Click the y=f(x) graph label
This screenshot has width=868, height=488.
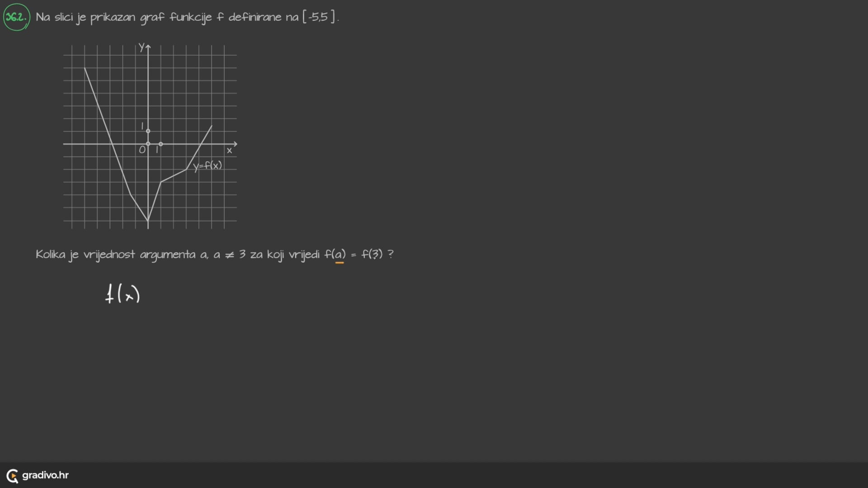coord(208,166)
